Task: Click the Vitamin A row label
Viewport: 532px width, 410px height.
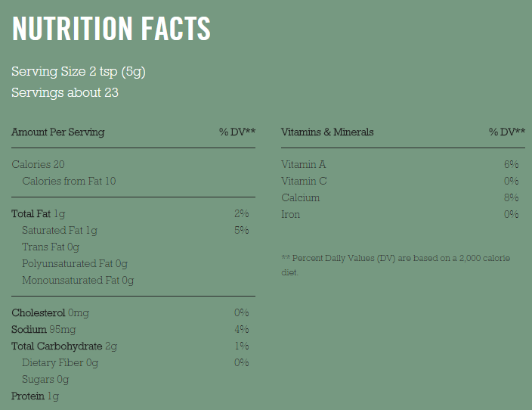Action: [304, 164]
